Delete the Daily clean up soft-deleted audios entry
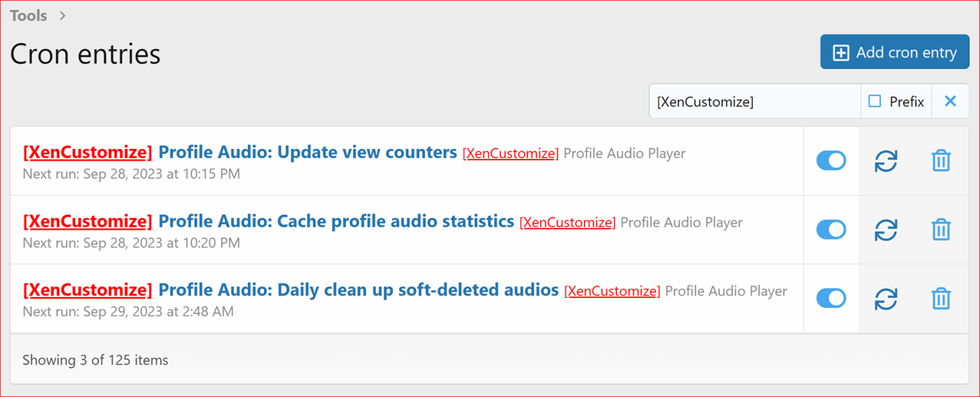Image resolution: width=980 pixels, height=397 pixels. (941, 299)
